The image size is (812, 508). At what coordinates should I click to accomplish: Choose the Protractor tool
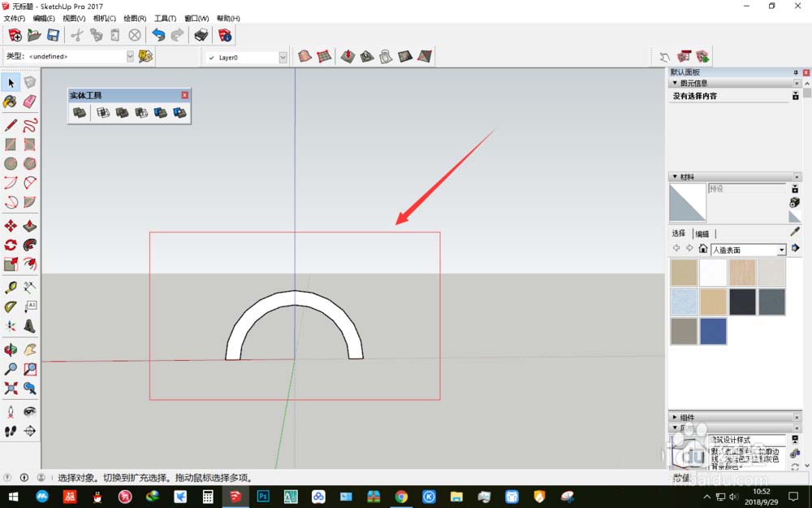[x=11, y=307]
